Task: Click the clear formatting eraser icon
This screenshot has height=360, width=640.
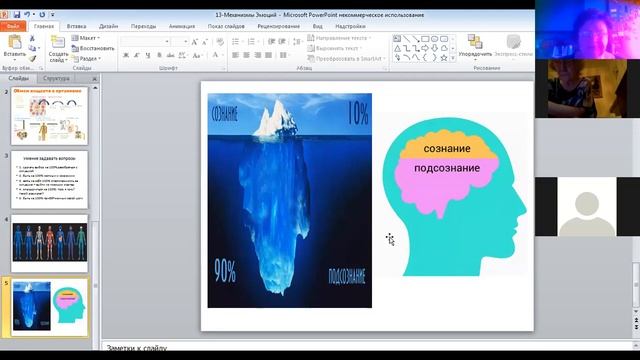Action: tap(220, 42)
